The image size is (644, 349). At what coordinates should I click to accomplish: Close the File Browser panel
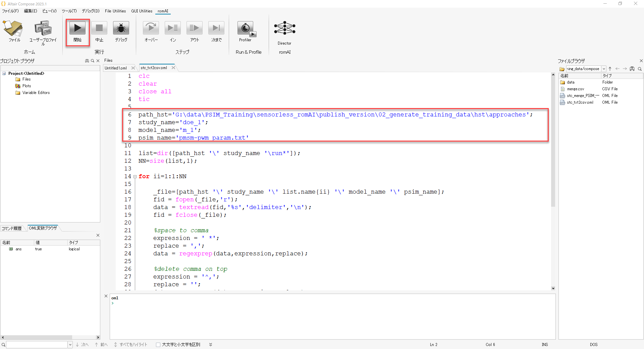pos(641,61)
